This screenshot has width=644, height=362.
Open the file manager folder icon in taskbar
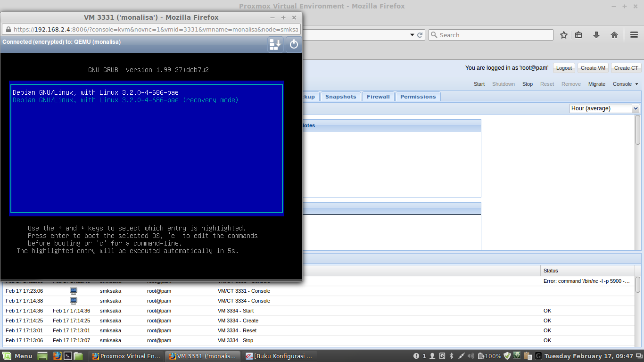coord(78,356)
